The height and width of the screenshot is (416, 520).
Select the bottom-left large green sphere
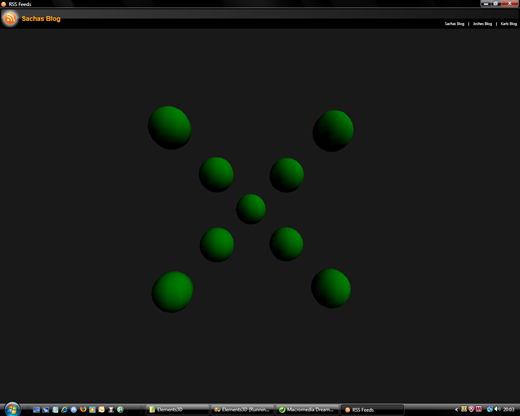click(x=172, y=292)
